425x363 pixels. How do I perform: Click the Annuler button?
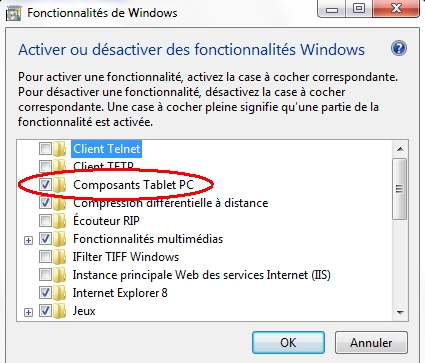coord(371,342)
